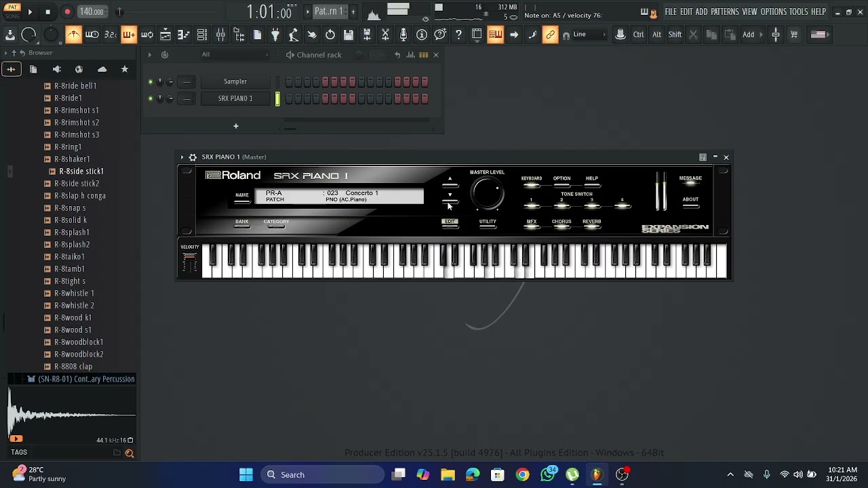868x488 pixels.
Task: Open the plugin database plug icon
Action: coord(275,35)
